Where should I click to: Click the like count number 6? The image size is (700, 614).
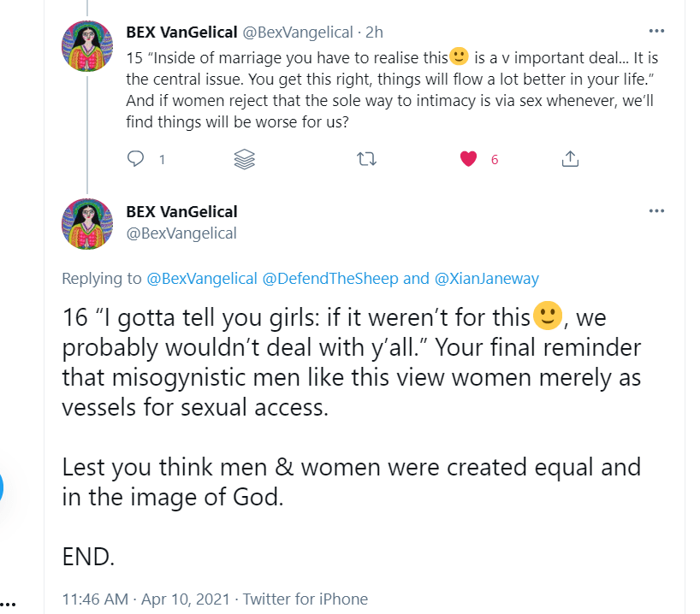pos(495,159)
